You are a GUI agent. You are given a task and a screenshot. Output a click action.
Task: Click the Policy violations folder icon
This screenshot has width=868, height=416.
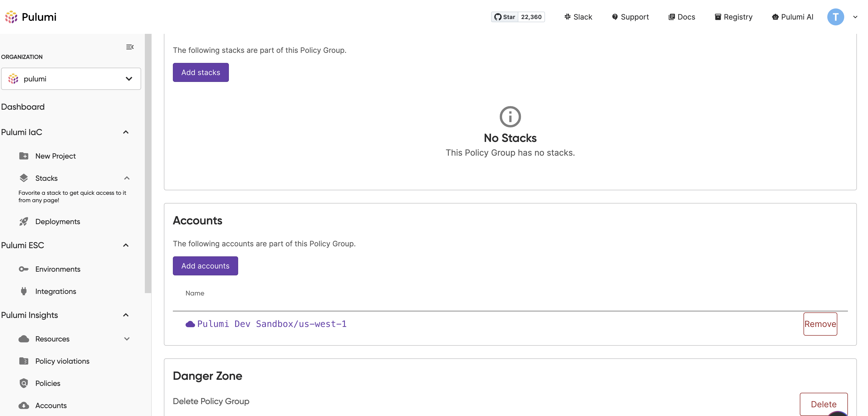(x=24, y=361)
